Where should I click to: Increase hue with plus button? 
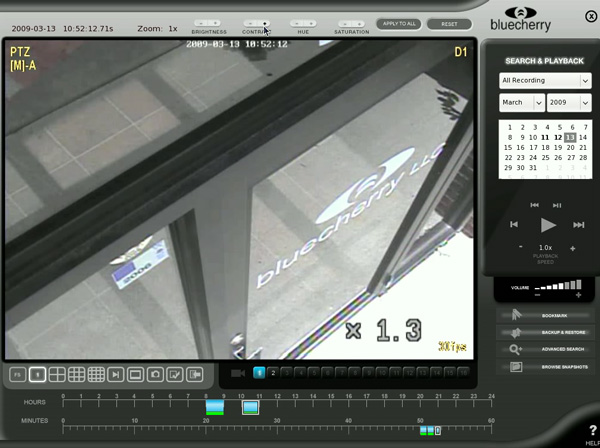click(x=310, y=24)
